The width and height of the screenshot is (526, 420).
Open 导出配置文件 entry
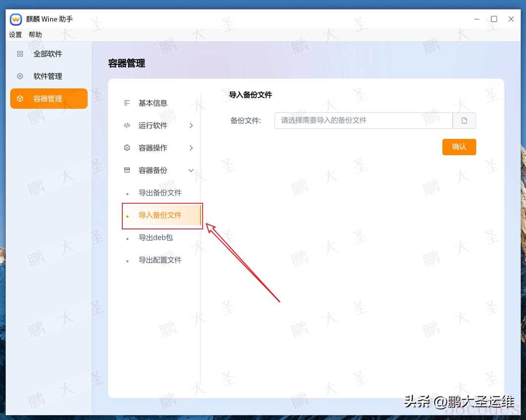[160, 260]
